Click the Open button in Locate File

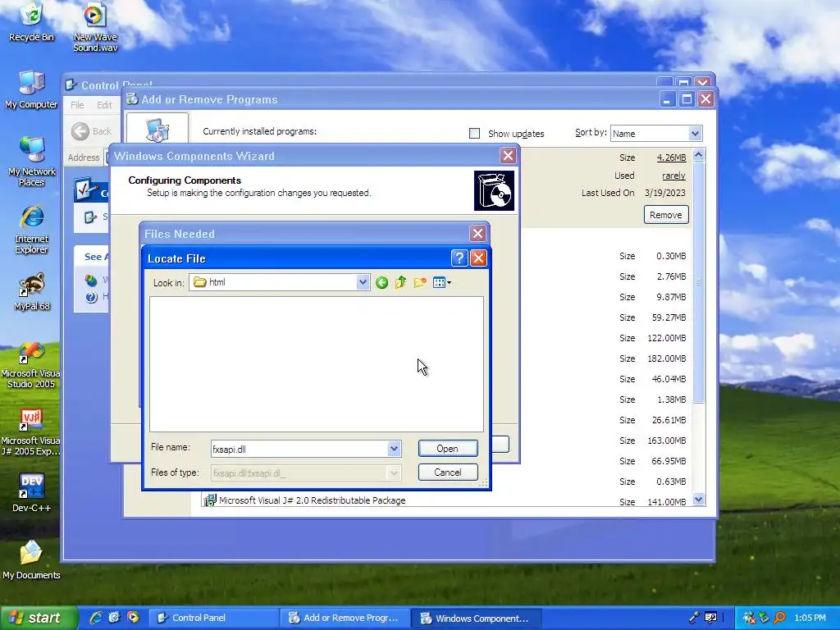tap(448, 449)
